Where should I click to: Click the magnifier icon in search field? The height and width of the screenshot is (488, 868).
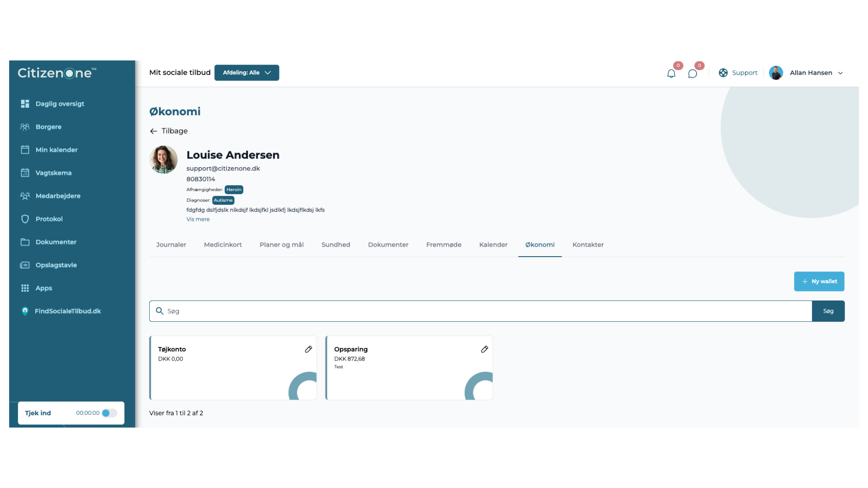click(160, 311)
